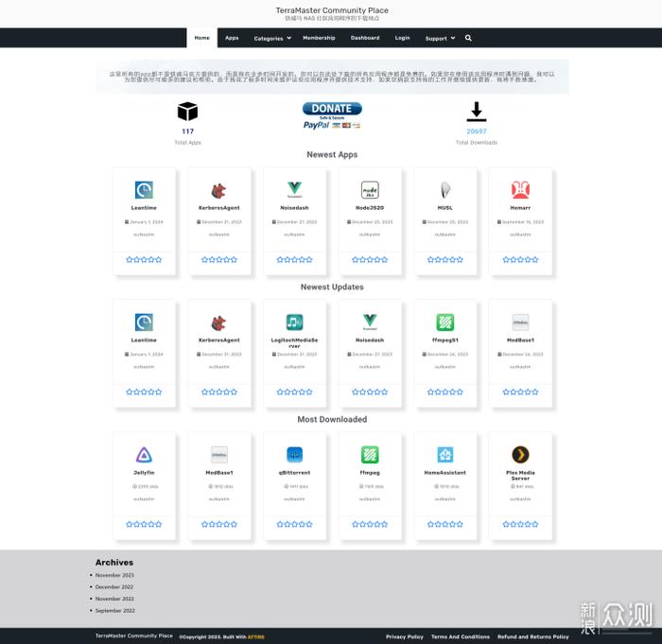Image resolution: width=662 pixels, height=644 pixels.
Task: Open KerberosAgent icon in Newest Apps
Action: pyautogui.click(x=219, y=190)
